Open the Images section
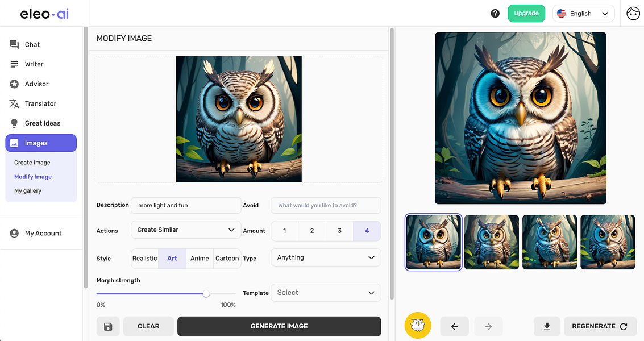This screenshot has width=644, height=341. (x=41, y=143)
